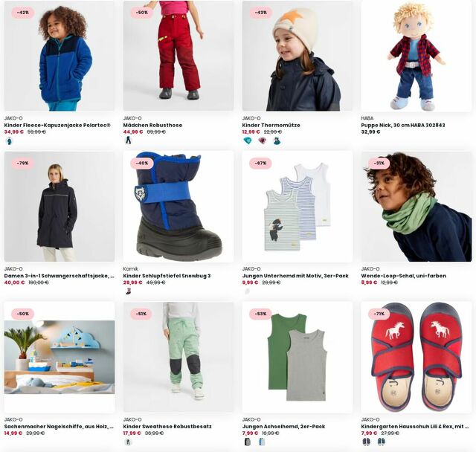Viewport: 476px width, 452px height.
Task: Choose the light blue Achselhemd variant
Action: click(x=263, y=442)
